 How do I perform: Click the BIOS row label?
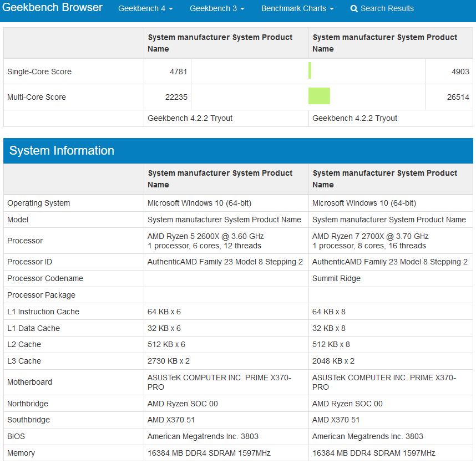(x=16, y=436)
